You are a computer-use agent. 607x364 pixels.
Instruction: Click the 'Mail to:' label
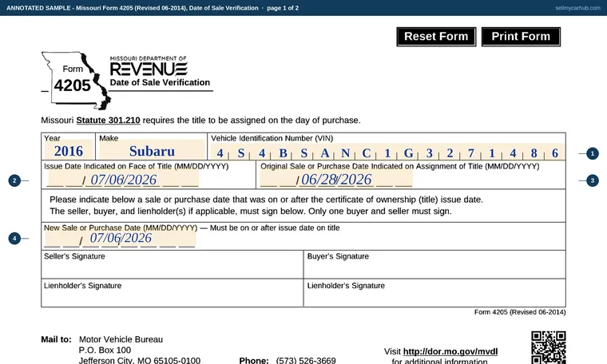[56, 339]
